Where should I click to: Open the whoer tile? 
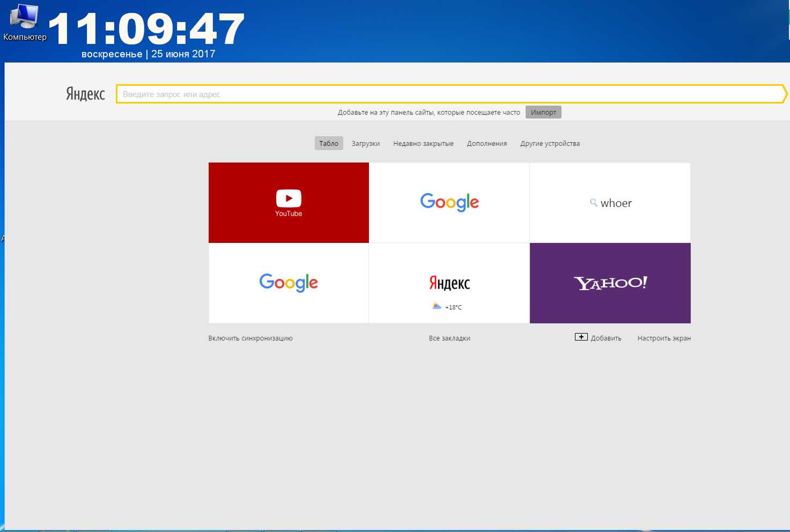pyautogui.click(x=610, y=203)
